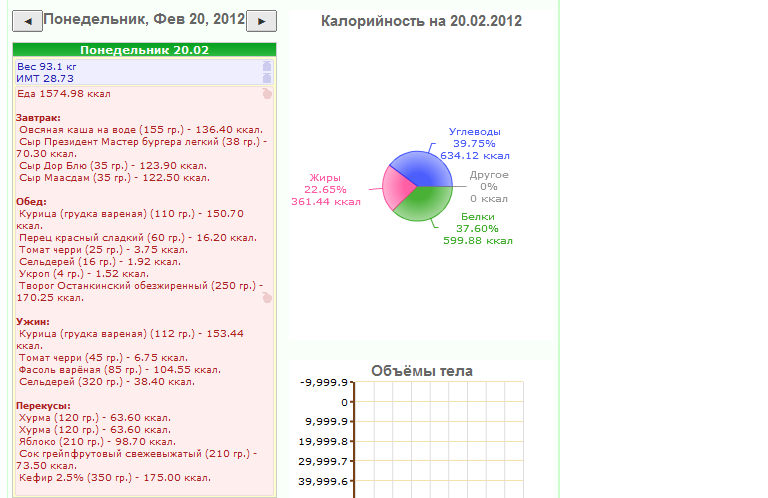Click the Завтрак: meal heading
The width and height of the screenshot is (768, 498).
pyautogui.click(x=38, y=118)
